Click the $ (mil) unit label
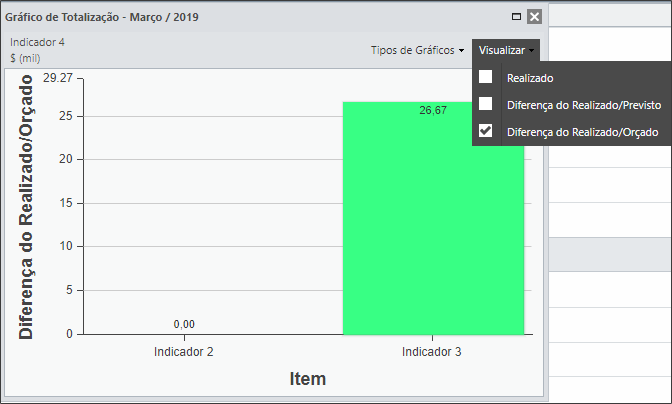 pos(25,58)
